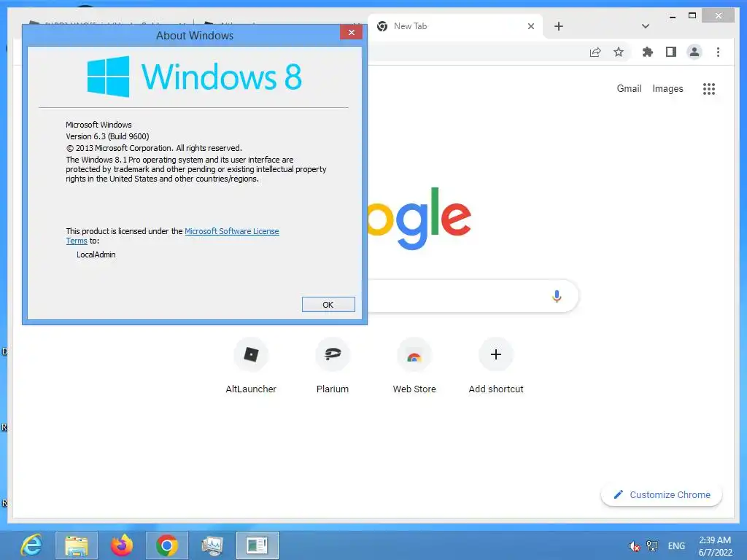The width and height of the screenshot is (747, 560).
Task: Click OK in About Windows dialog
Action: (328, 304)
